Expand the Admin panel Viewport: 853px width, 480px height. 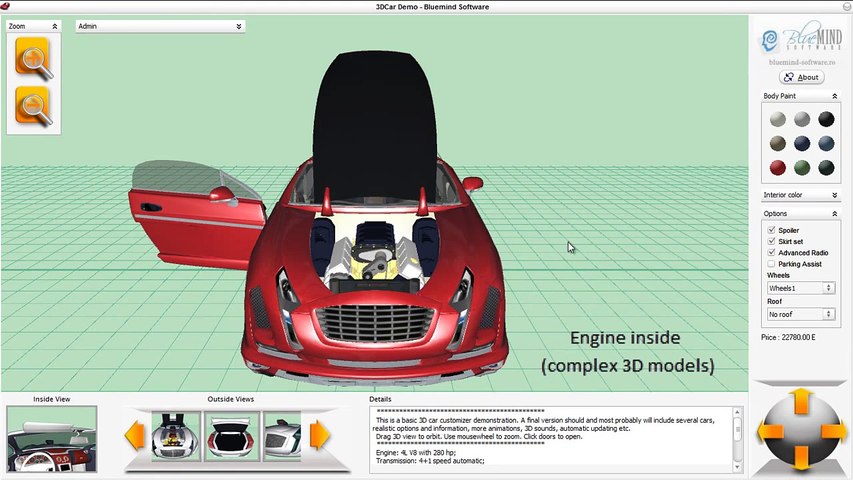[239, 26]
